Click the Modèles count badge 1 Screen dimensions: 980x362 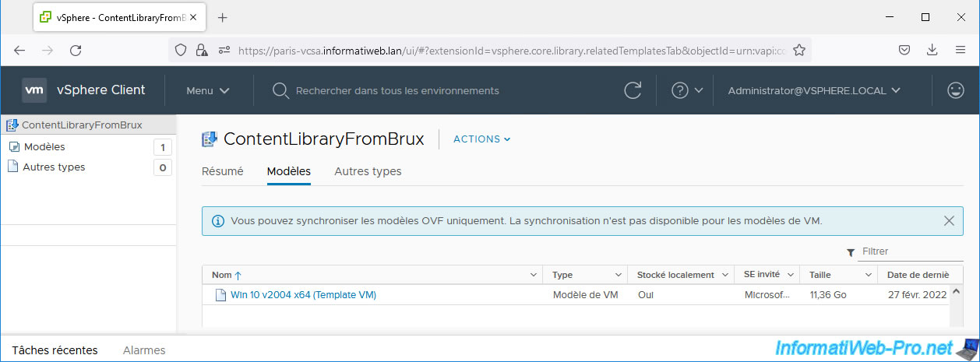162,147
